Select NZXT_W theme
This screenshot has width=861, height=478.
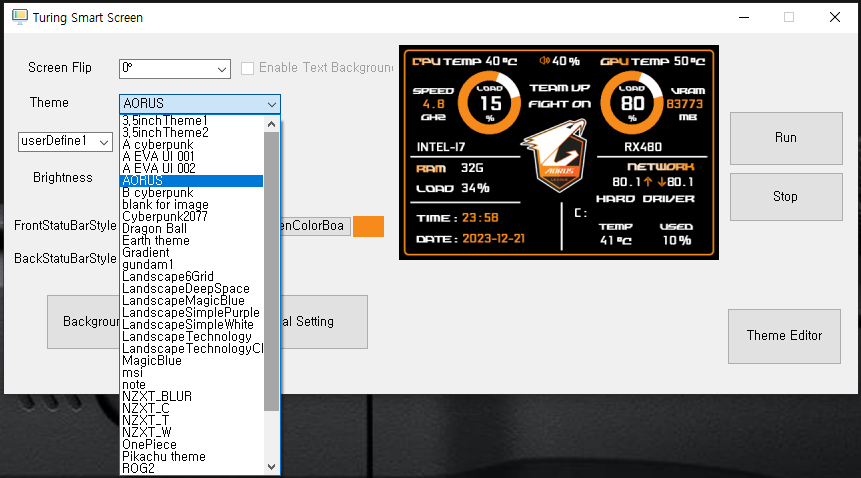(x=191, y=432)
